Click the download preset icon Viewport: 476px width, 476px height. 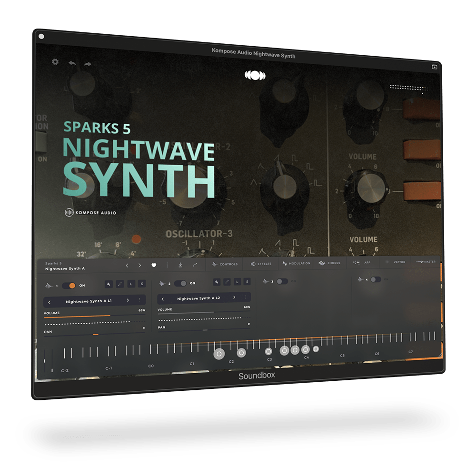coord(180,264)
